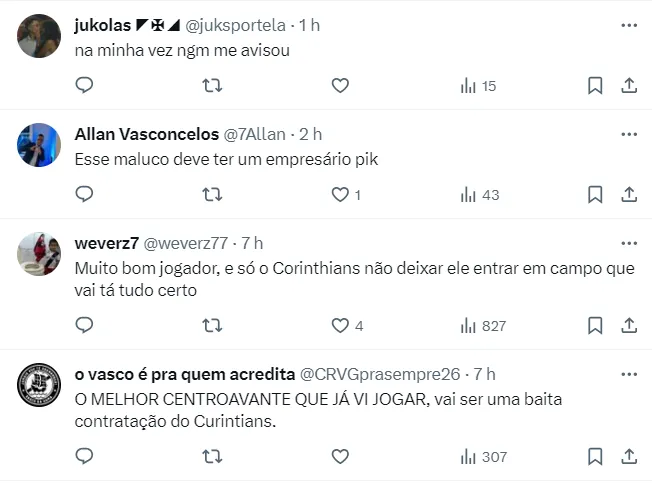The height and width of the screenshot is (483, 652).
Task: Bookmark the 'MELHOR CENTROAVANTE' tweet
Action: 595,456
